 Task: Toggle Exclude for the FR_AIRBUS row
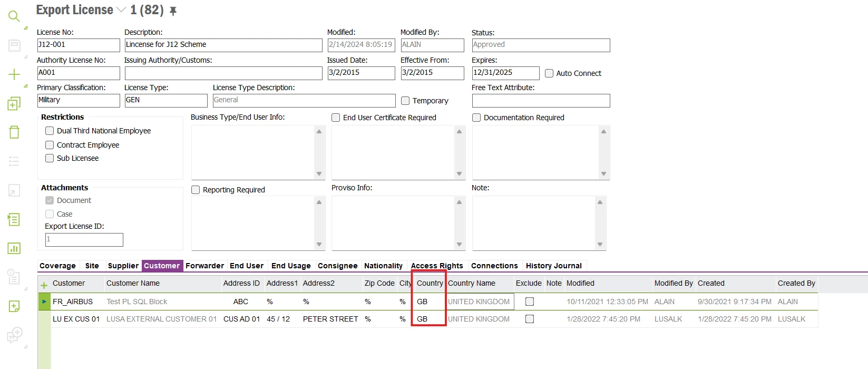530,302
